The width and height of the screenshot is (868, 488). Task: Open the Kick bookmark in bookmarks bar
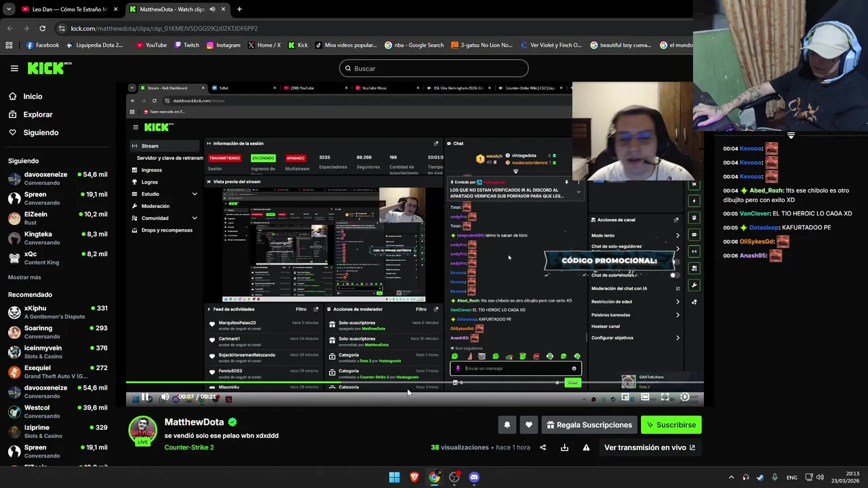298,45
